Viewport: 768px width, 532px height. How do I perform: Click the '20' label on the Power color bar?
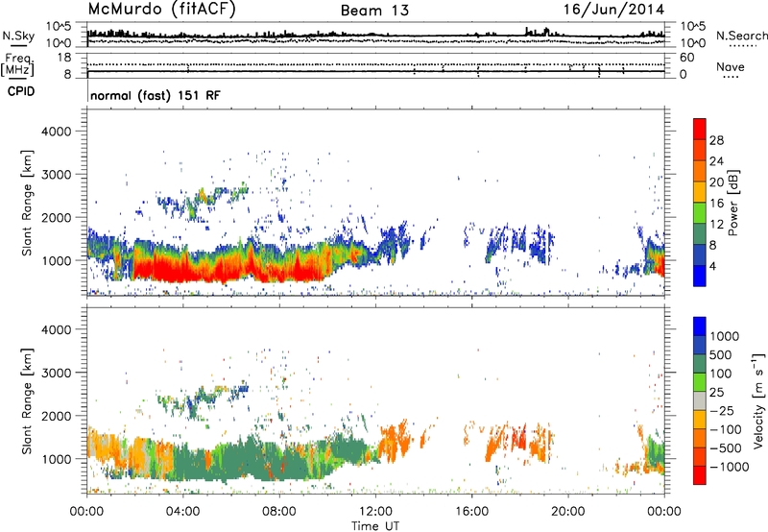716,182
